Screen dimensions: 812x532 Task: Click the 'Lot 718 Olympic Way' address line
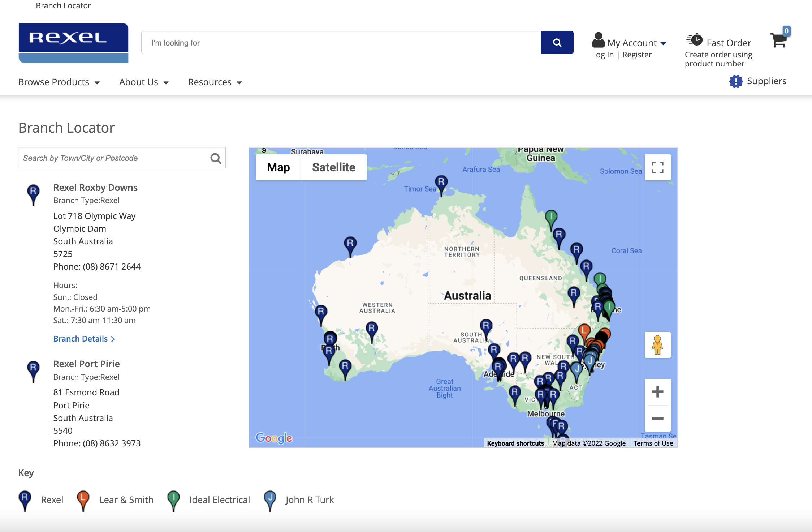tap(94, 216)
